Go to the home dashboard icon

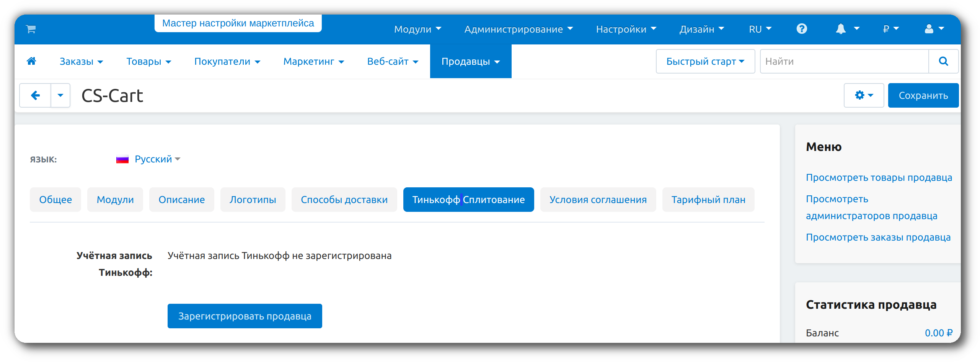click(32, 61)
